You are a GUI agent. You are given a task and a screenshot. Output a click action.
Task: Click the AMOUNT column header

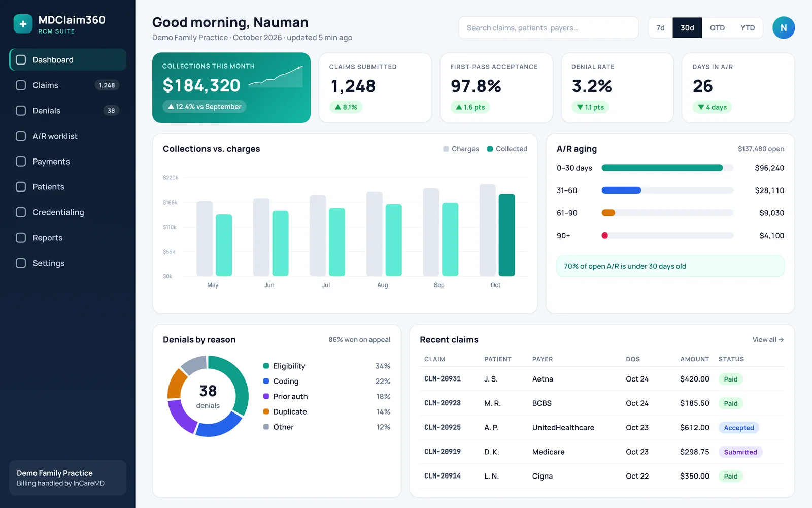[695, 359]
